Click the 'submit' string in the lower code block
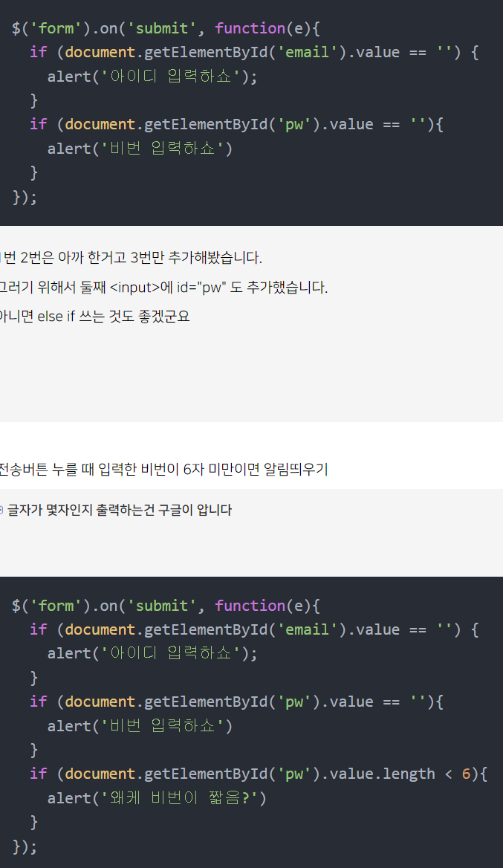The image size is (503, 868). tap(161, 606)
